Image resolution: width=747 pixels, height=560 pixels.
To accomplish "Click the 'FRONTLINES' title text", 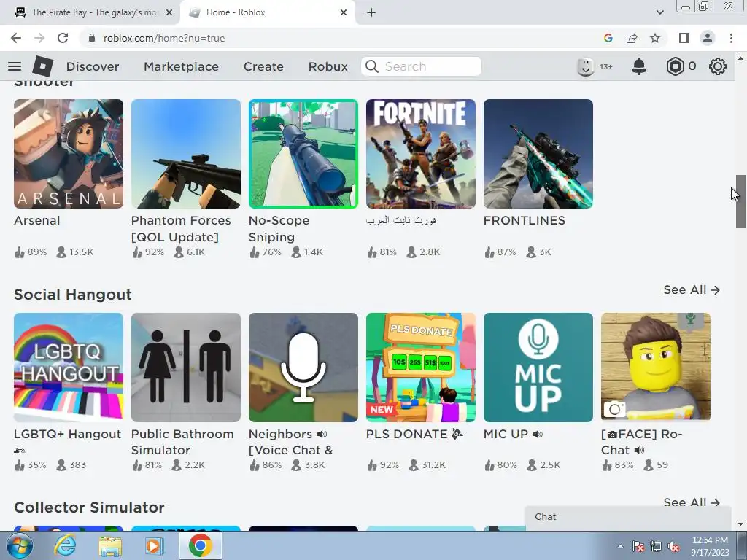I will click(x=525, y=220).
